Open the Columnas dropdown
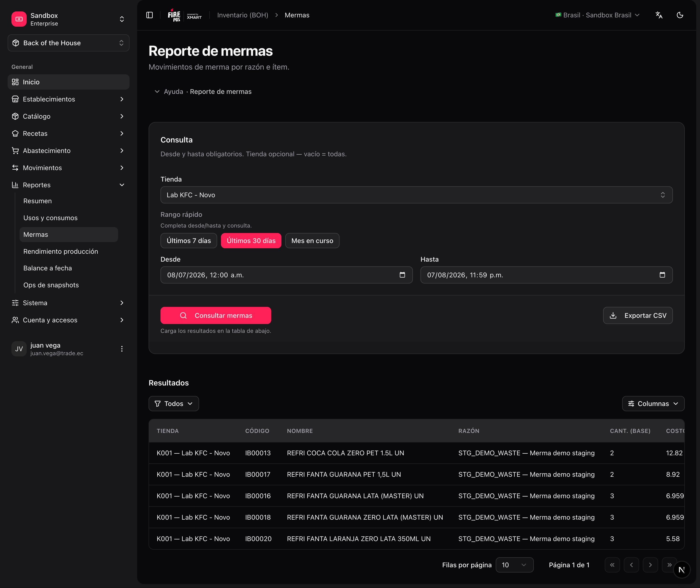The image size is (700, 588). coord(653,404)
